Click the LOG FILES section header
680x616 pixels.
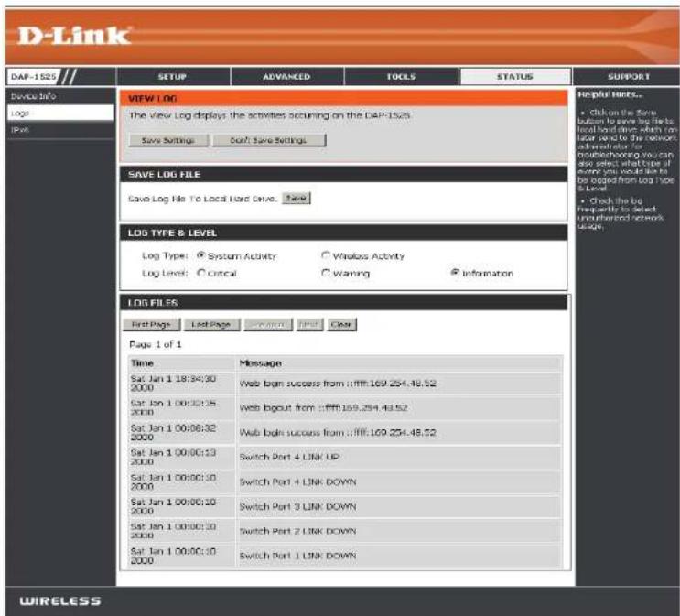343,303
